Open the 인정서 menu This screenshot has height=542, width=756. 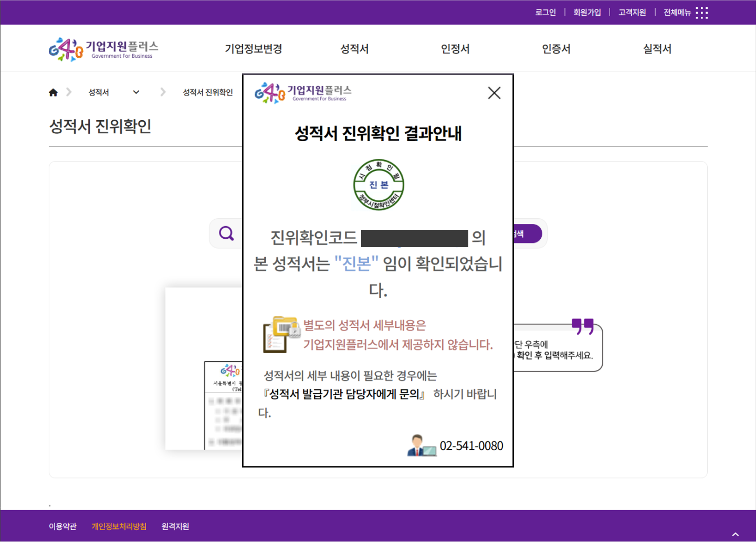455,49
